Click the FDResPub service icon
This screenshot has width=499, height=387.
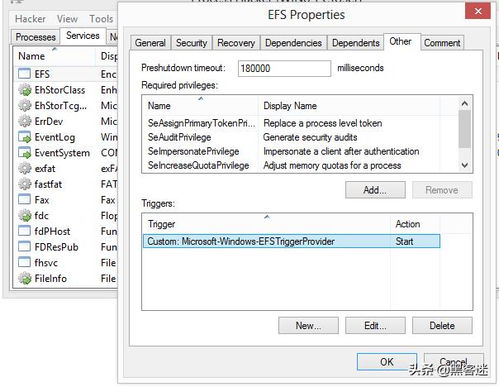click(x=24, y=247)
